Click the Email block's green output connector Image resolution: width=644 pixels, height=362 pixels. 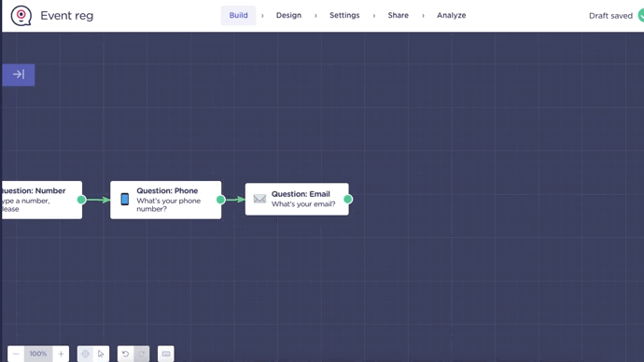point(348,199)
